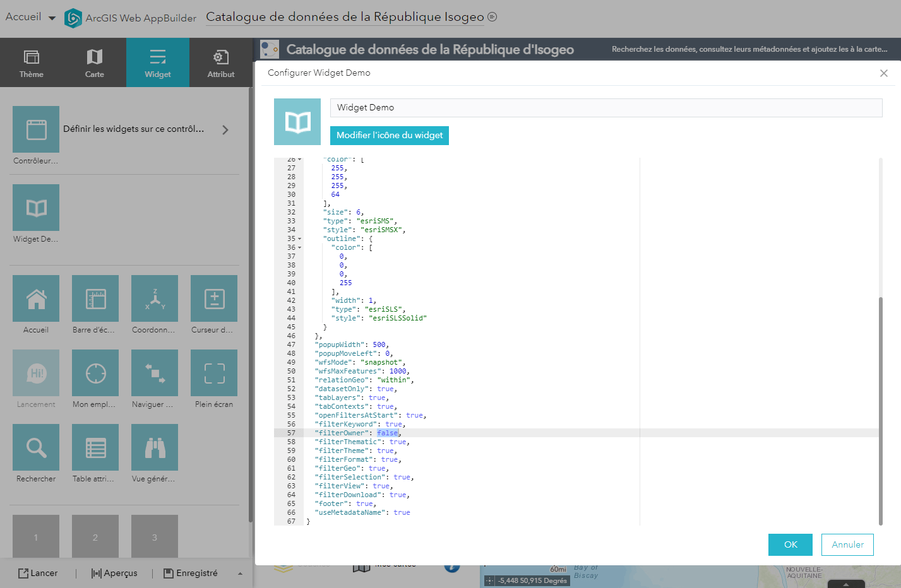Image resolution: width=901 pixels, height=588 pixels.
Task: Close the Configurer Widget Demo dialog
Action: [884, 73]
